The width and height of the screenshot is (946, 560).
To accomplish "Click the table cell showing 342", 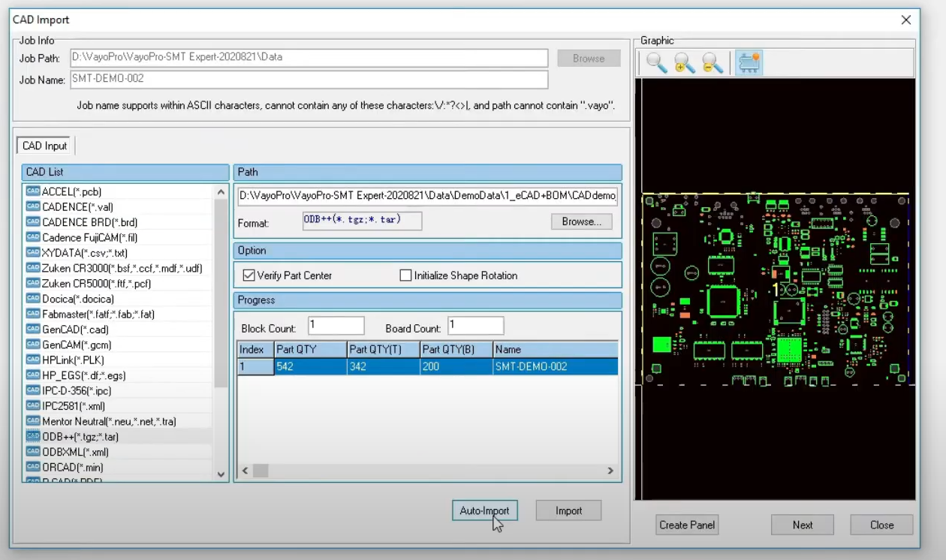I will coord(384,366).
